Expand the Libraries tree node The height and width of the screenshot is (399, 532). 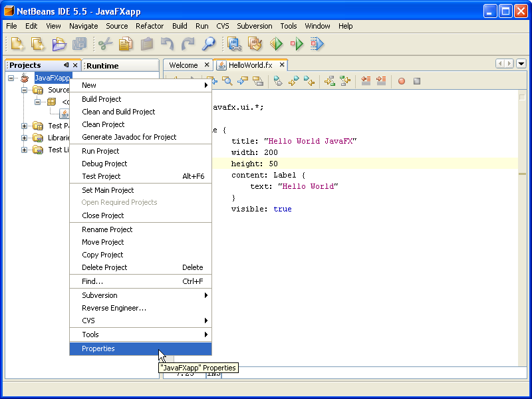(x=25, y=138)
